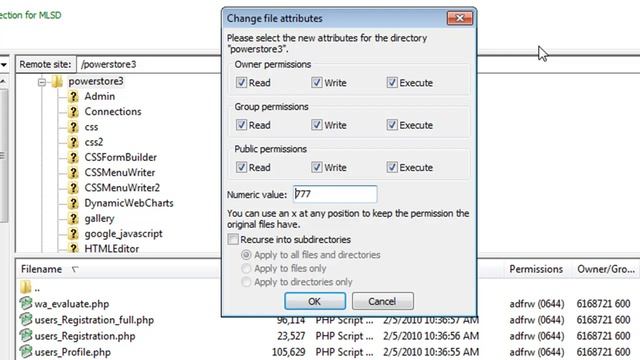The height and width of the screenshot is (360, 640).
Task: Click the CSSMenuWriter2 folder question-mark icon
Action: point(73,188)
